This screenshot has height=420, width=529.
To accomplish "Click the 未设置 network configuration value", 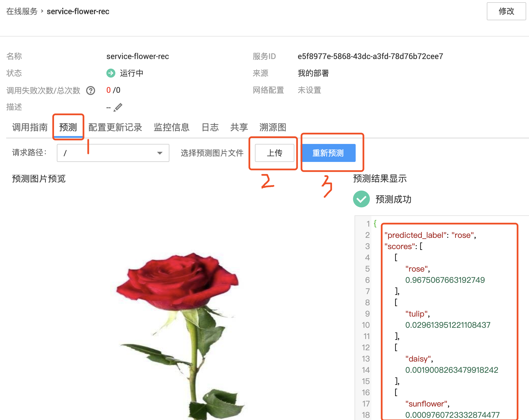I will (x=310, y=90).
